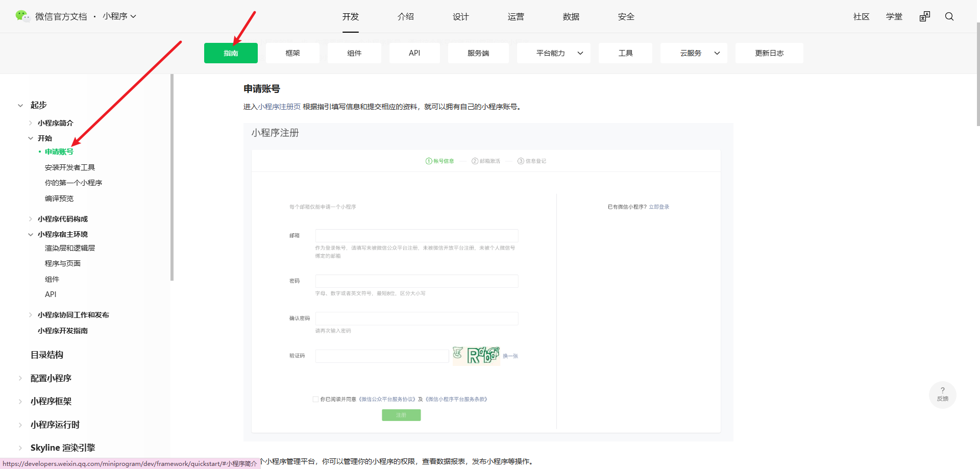Open the 更新日志 page
The height and width of the screenshot is (469, 980).
(x=769, y=53)
